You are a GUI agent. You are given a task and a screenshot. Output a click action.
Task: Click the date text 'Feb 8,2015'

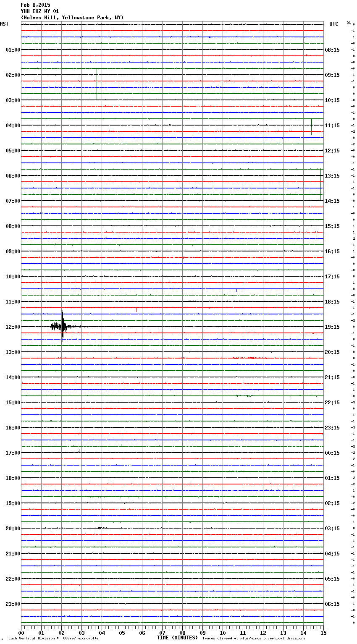pyautogui.click(x=35, y=5)
